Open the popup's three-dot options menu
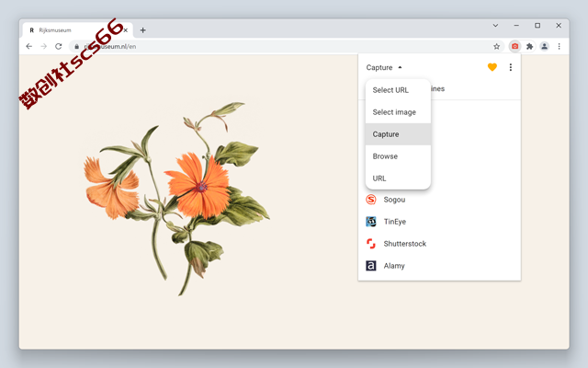Image resolution: width=588 pixels, height=368 pixels. (511, 67)
